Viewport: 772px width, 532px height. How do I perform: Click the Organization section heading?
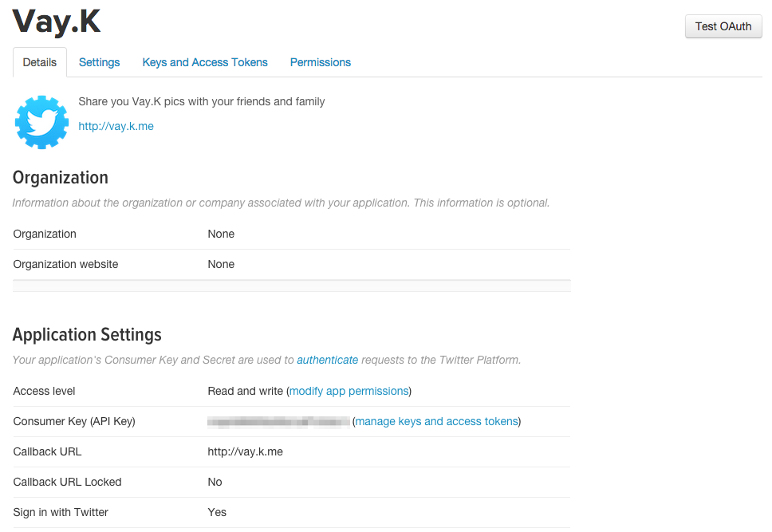pyautogui.click(x=61, y=177)
